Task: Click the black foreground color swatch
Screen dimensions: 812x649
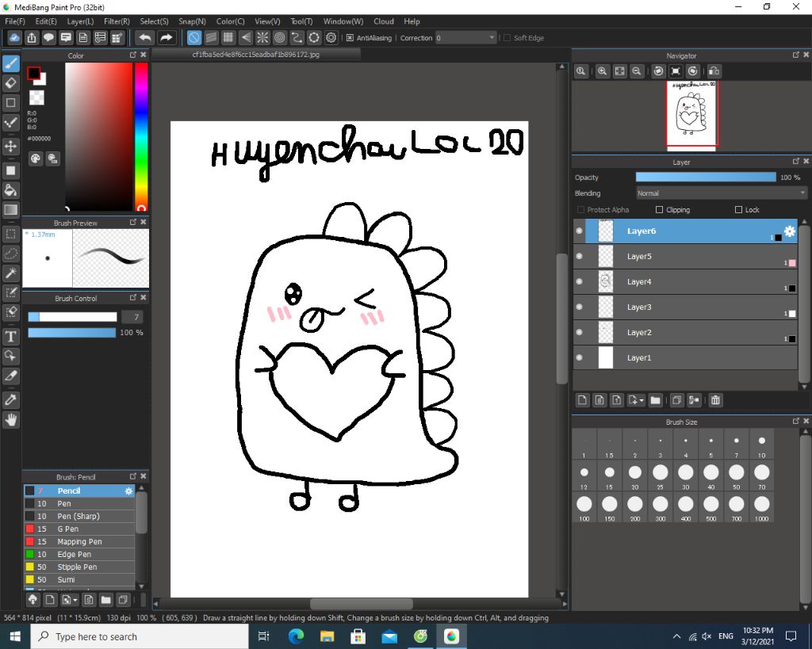Action: point(33,74)
